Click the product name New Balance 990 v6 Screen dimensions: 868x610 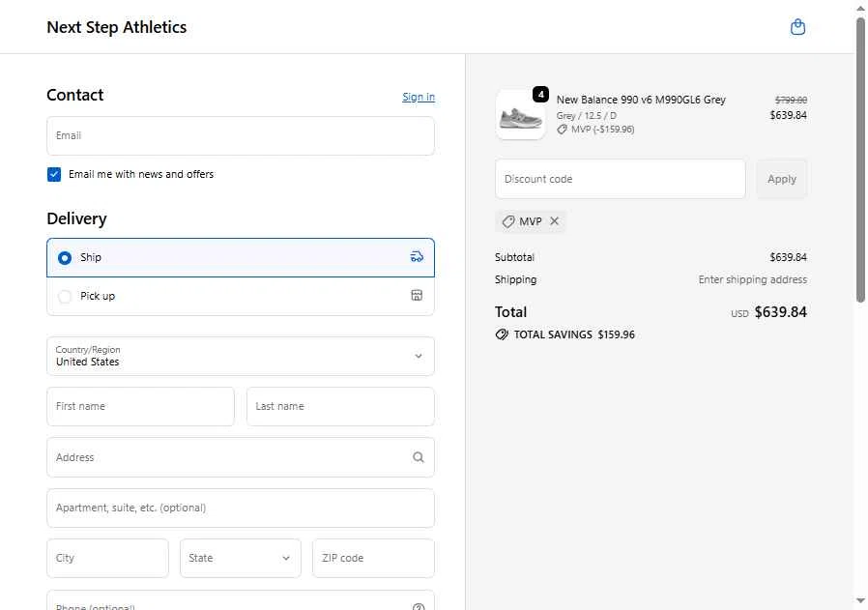click(641, 100)
